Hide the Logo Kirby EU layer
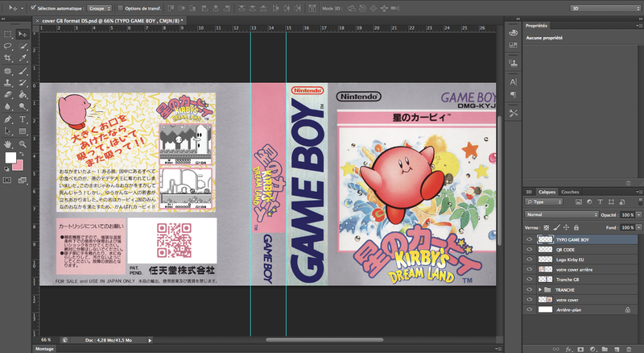This screenshot has height=353, width=644. (529, 260)
